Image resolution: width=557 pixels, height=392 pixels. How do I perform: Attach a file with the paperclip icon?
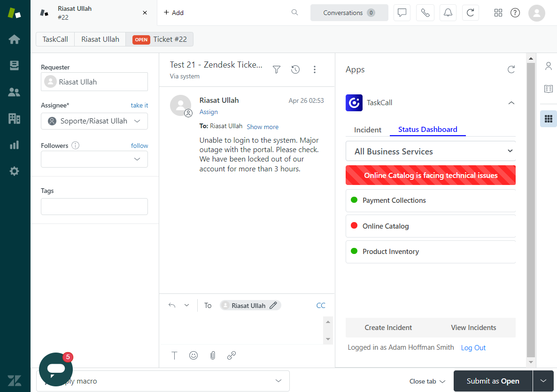coord(212,355)
